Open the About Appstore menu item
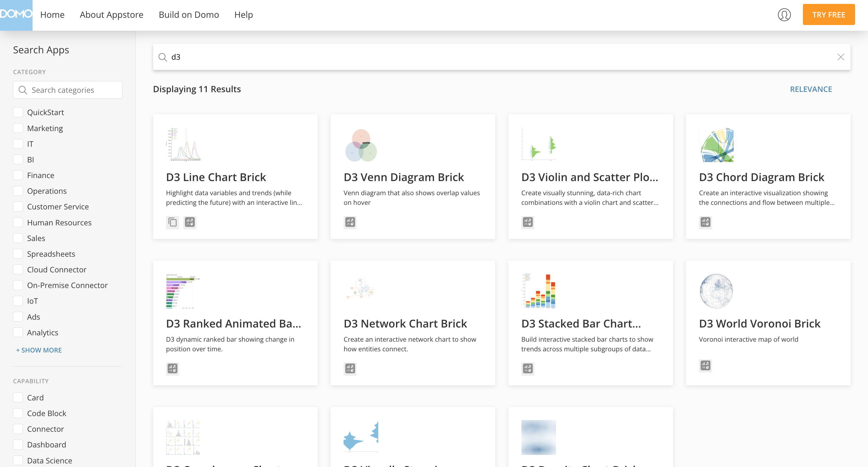 (x=112, y=15)
